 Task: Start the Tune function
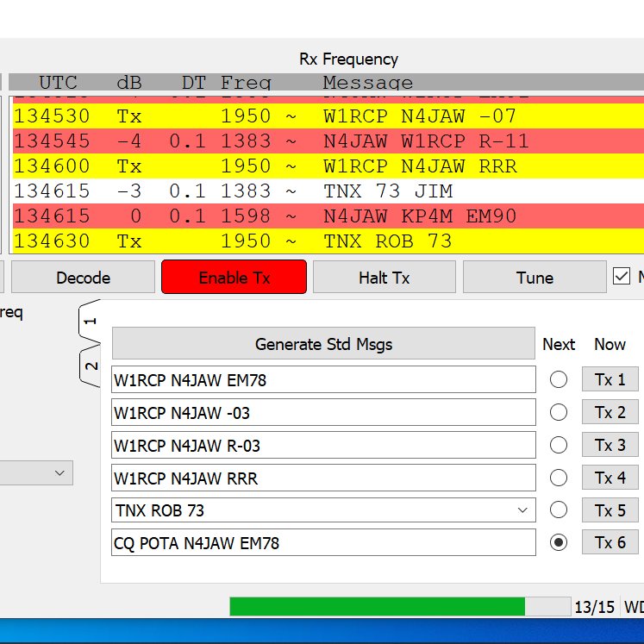(x=535, y=278)
